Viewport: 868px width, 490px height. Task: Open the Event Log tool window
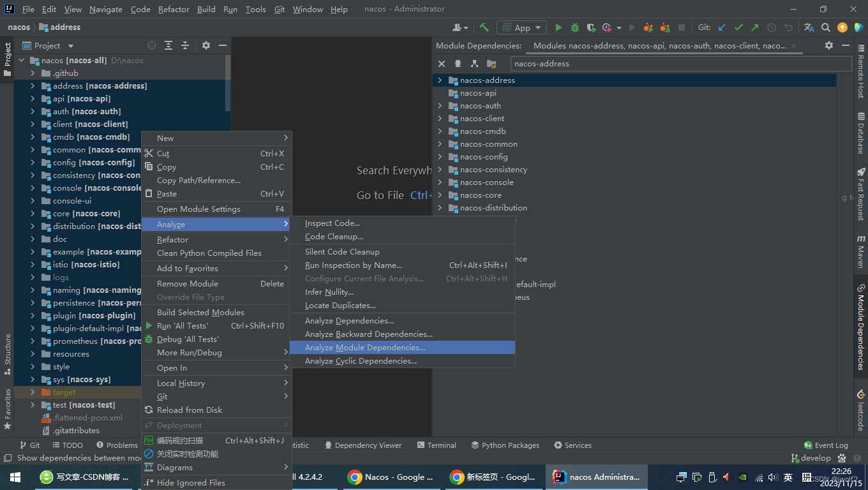826,445
